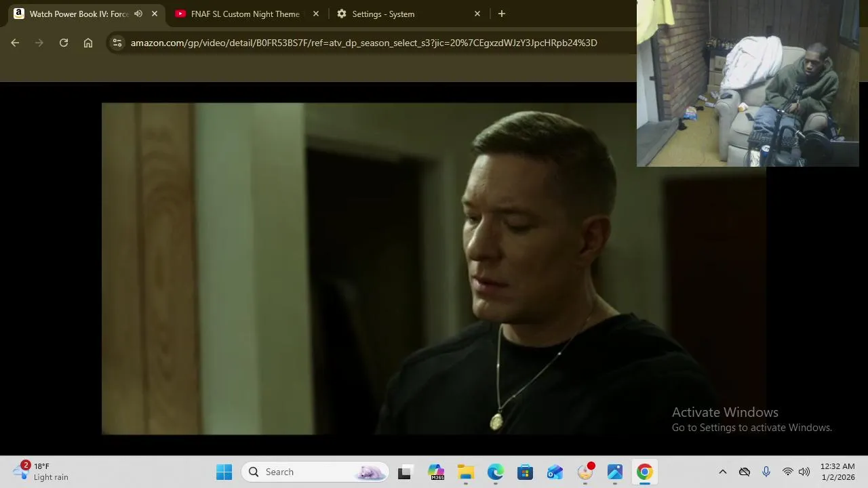Open File Explorer from the taskbar
The height and width of the screenshot is (488, 868).
[465, 472]
